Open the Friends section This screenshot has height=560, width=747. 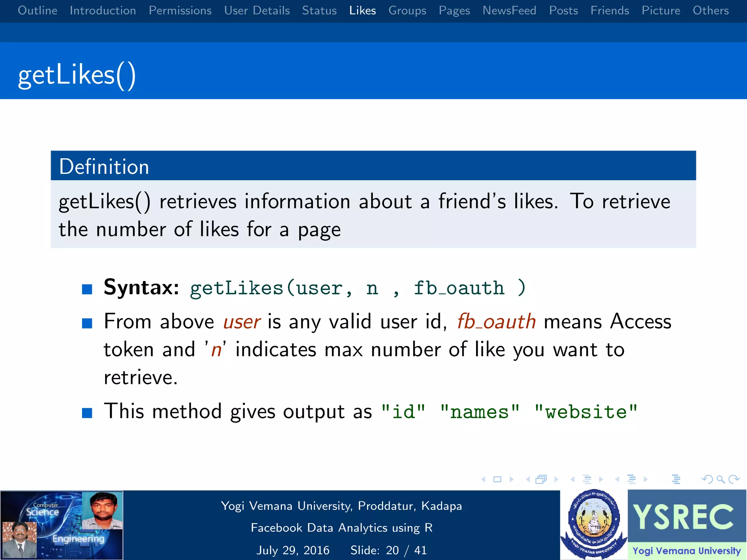[610, 11]
